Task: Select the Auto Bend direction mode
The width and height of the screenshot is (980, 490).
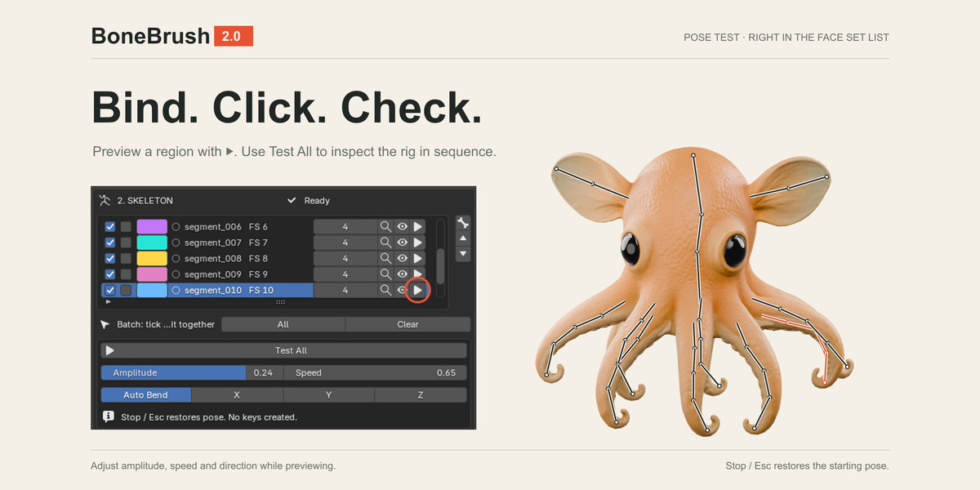Action: pos(146,395)
